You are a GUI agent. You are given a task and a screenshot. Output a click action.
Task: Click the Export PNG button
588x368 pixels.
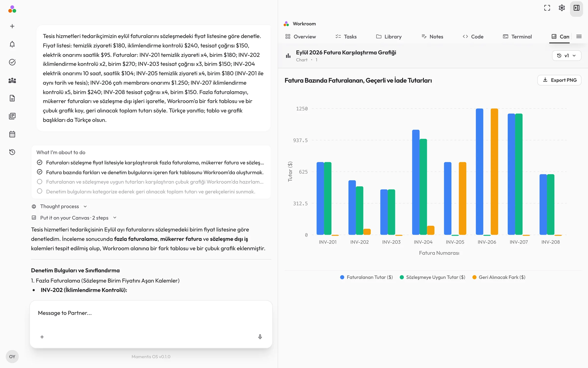559,80
